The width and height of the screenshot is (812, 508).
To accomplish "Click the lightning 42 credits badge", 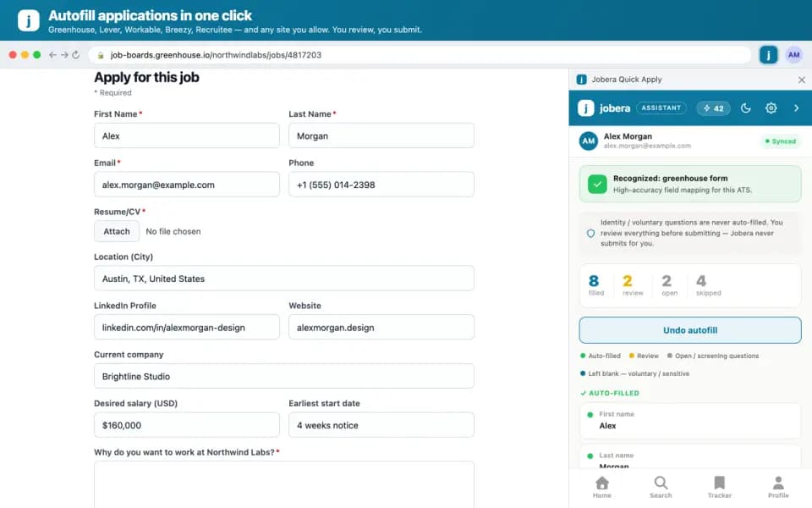I will (x=713, y=108).
